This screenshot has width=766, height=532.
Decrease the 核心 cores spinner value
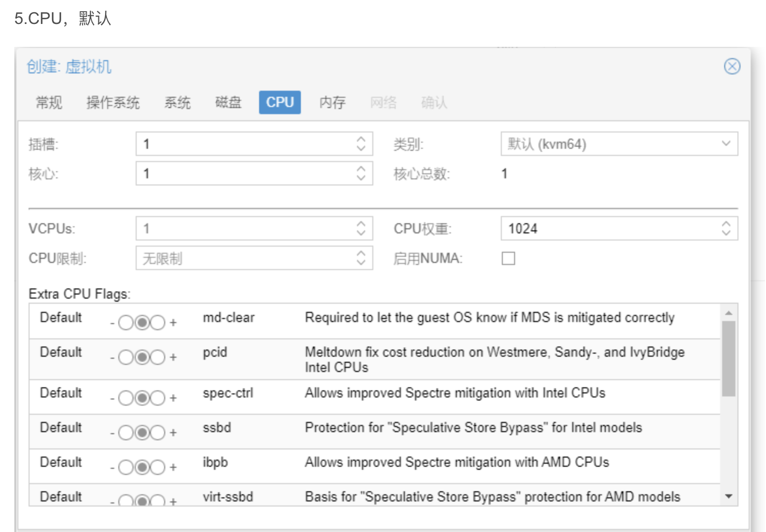click(361, 178)
